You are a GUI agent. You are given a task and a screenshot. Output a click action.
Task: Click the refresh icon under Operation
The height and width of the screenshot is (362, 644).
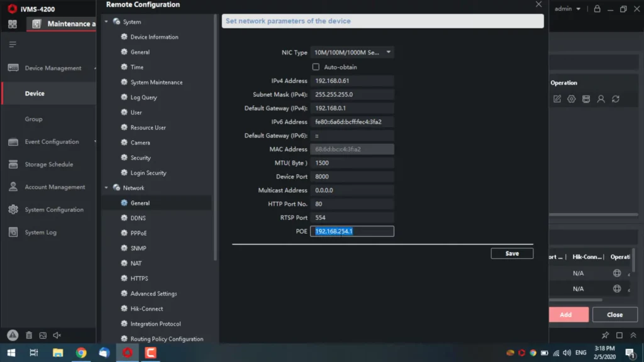(616, 99)
